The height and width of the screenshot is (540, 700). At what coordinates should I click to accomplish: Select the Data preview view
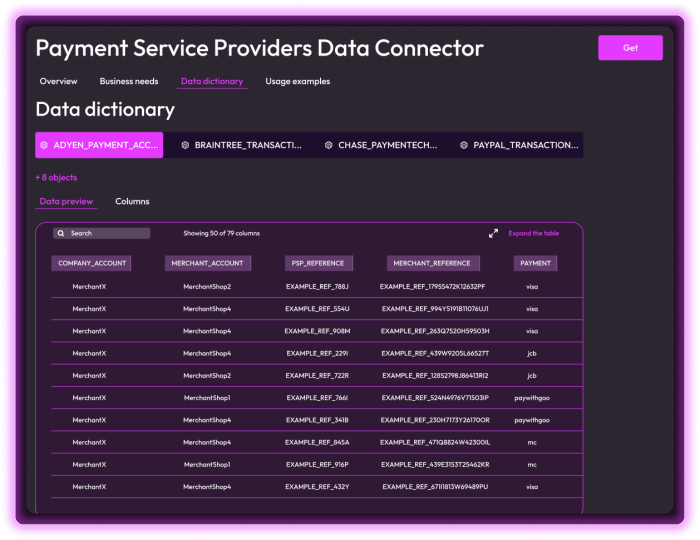point(66,201)
